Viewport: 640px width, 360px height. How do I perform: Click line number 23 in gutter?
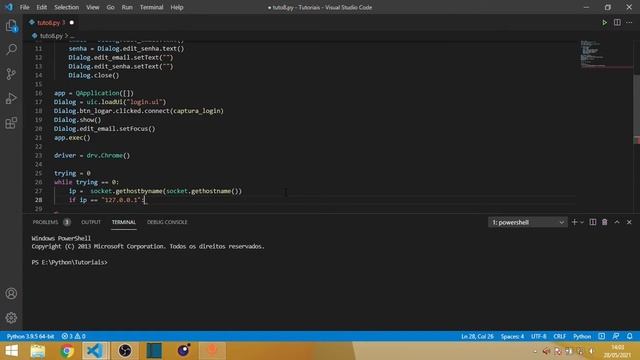38,156
